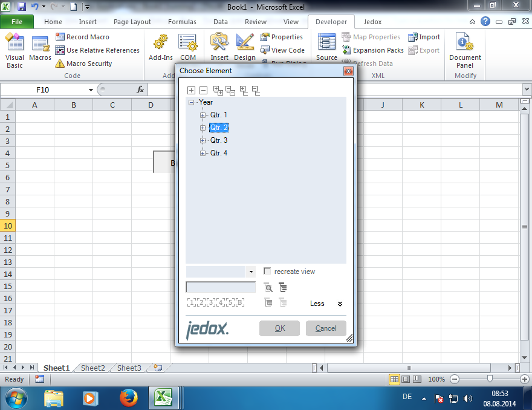Toggle Use Relative References
The width and height of the screenshot is (532, 410).
(x=97, y=50)
